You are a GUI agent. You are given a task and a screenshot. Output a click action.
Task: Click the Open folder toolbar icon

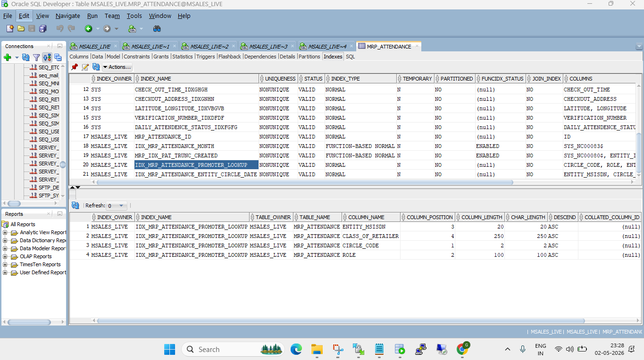(21, 29)
